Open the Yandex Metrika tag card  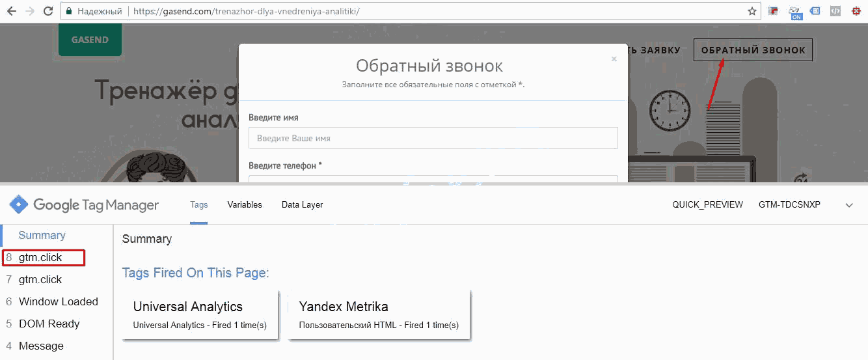pos(379,315)
